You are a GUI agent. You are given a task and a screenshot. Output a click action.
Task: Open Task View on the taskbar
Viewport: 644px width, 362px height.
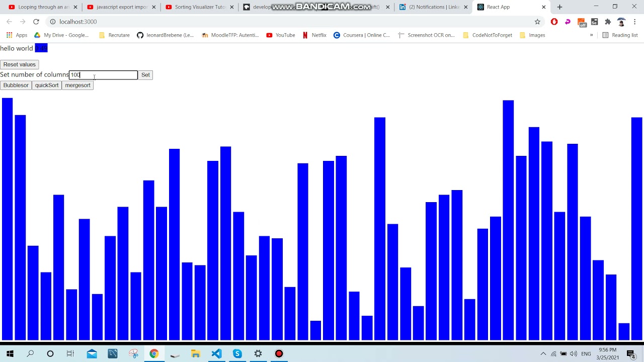tap(70, 354)
